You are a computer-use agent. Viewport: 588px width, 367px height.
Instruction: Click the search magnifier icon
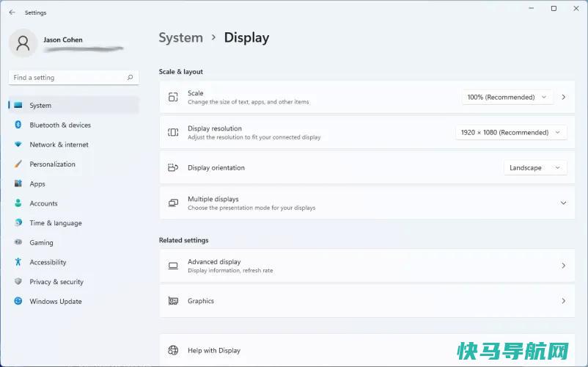pos(130,77)
